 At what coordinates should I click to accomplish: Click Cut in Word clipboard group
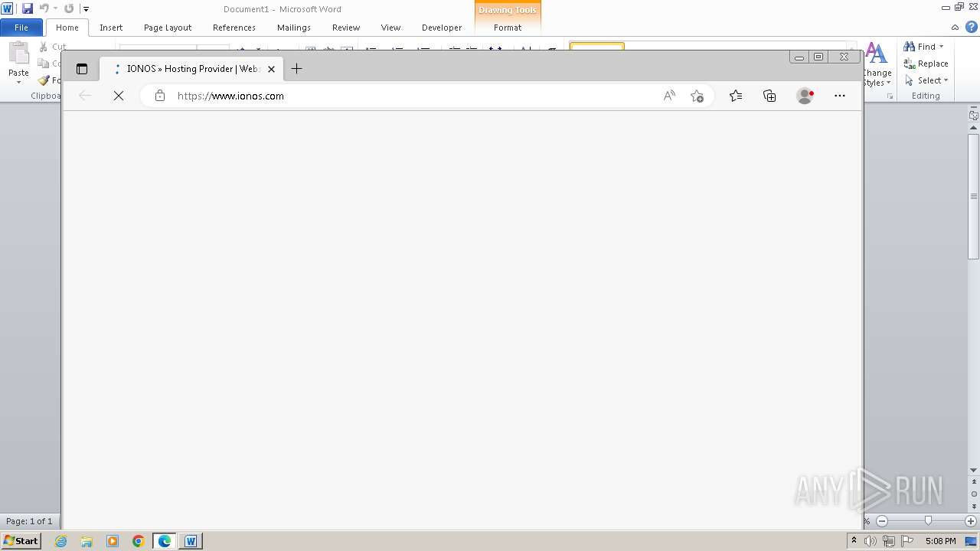tap(53, 47)
